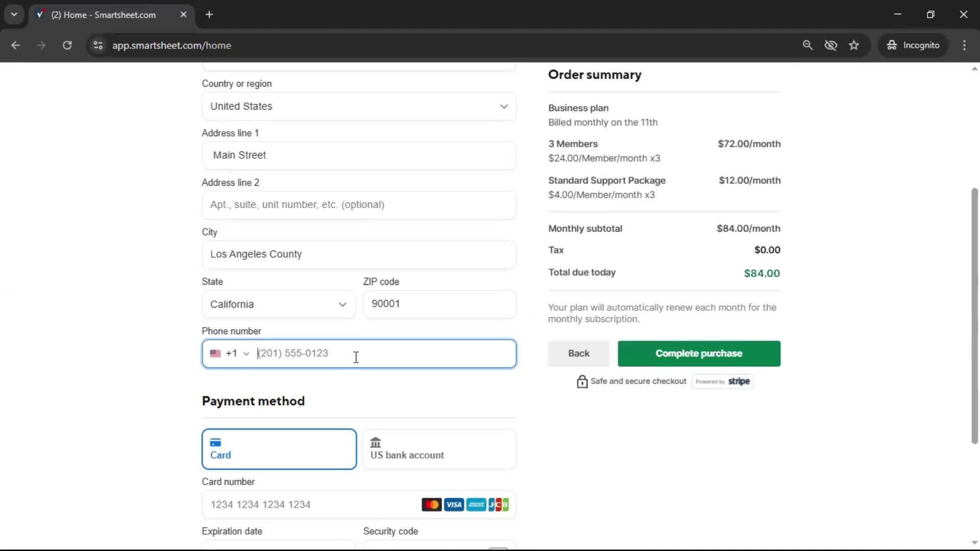Open Chrome's three-dot menu
The height and width of the screenshot is (551, 980).
964,45
